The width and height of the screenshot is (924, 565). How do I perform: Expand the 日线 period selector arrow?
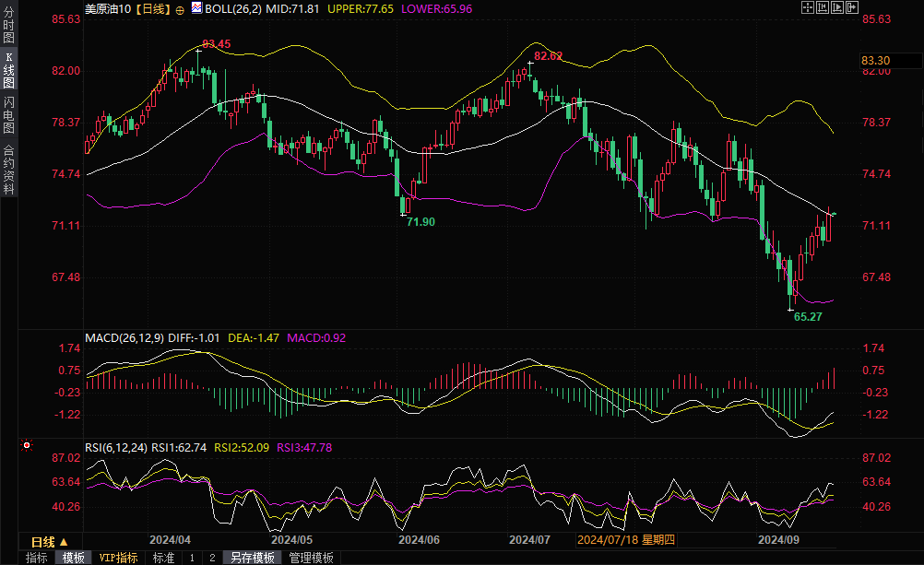point(63,541)
